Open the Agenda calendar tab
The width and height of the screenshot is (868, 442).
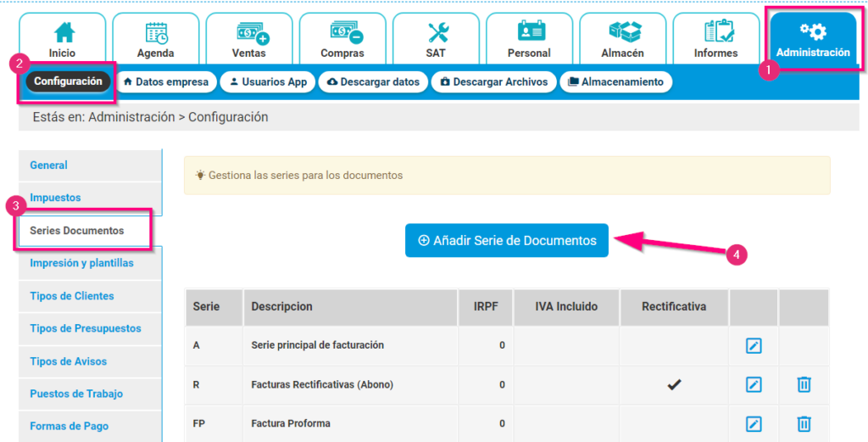[x=156, y=39]
